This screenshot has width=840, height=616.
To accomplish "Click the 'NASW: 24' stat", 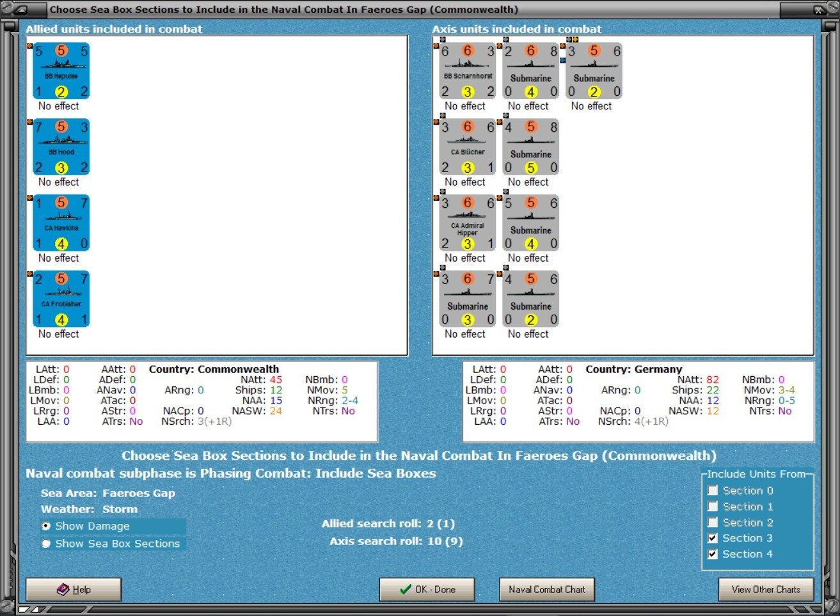I will click(257, 411).
